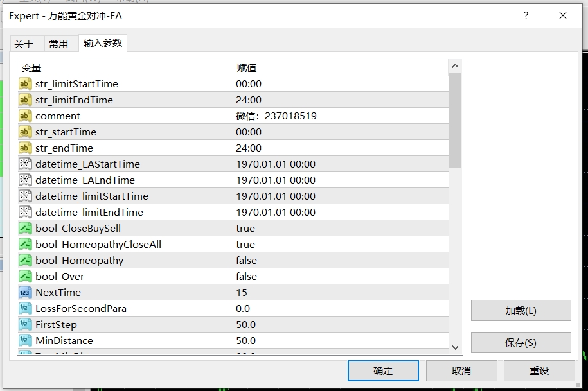Screen dimensions: 588x391
Task: Click the 保存(S) button
Action: pyautogui.click(x=521, y=343)
